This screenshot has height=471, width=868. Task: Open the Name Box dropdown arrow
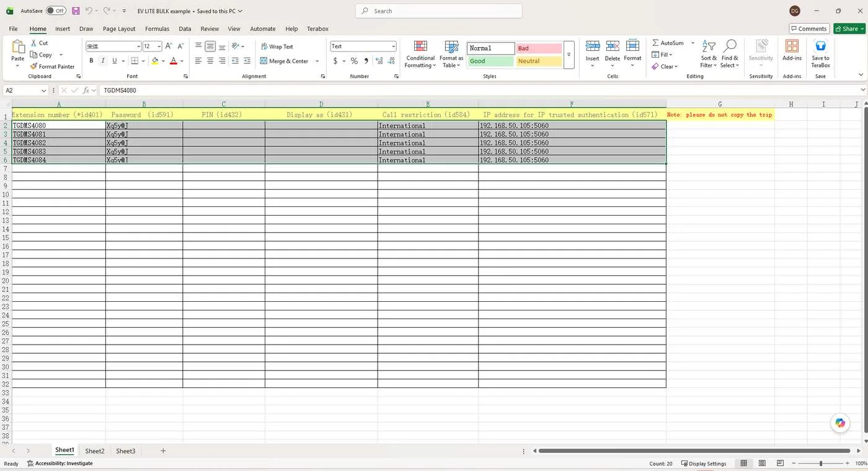[43, 90]
